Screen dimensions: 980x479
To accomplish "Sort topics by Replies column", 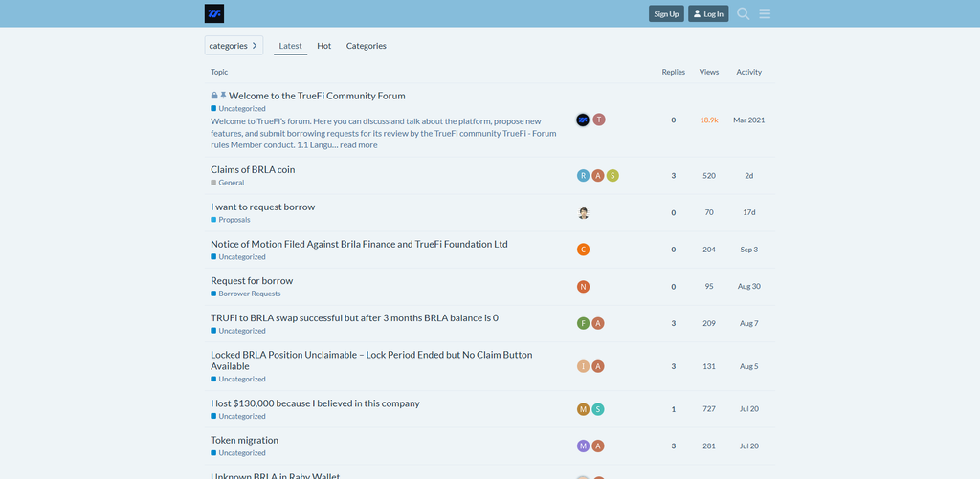I will pos(673,72).
